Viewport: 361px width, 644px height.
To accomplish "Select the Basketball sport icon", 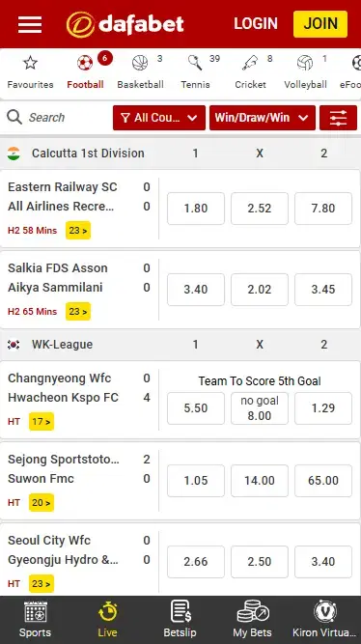I will [x=140, y=63].
